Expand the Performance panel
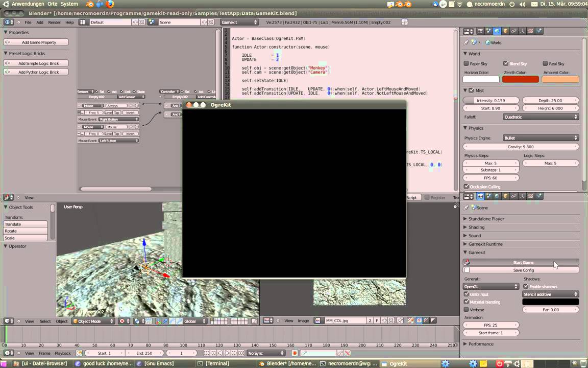This screenshot has height=368, width=588. [x=481, y=344]
